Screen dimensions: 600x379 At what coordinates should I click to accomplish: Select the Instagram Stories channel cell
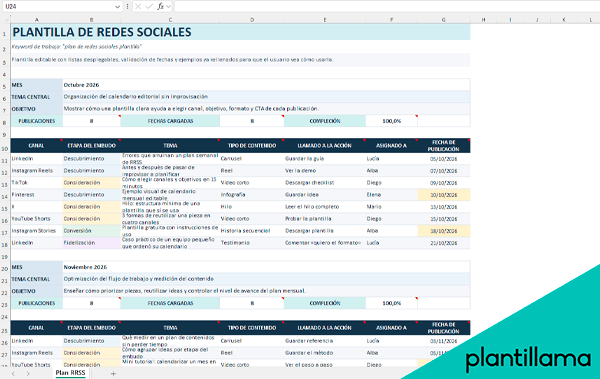point(37,231)
